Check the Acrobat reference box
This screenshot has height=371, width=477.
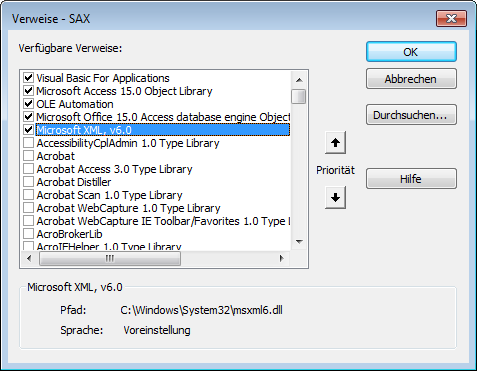click(x=28, y=156)
